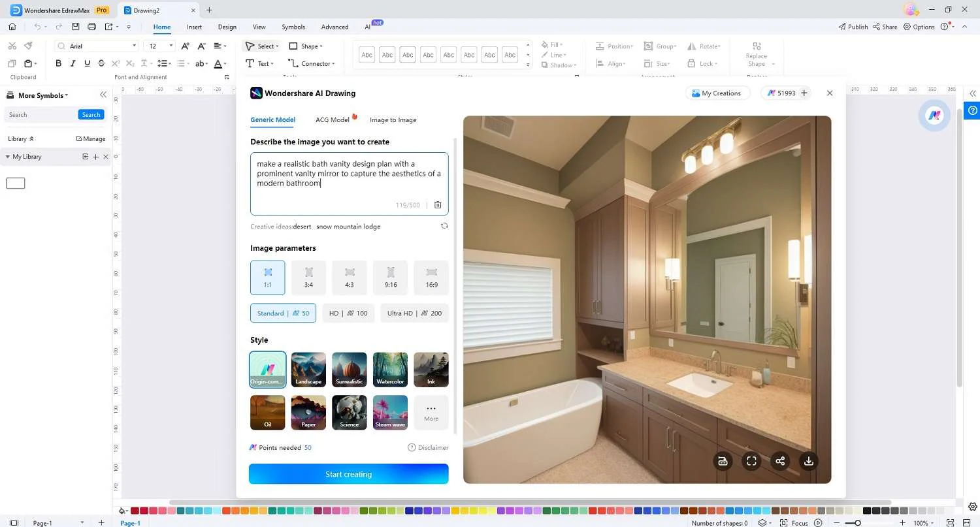Apply Strikethrough formatting
The height and width of the screenshot is (527, 980).
[x=101, y=63]
